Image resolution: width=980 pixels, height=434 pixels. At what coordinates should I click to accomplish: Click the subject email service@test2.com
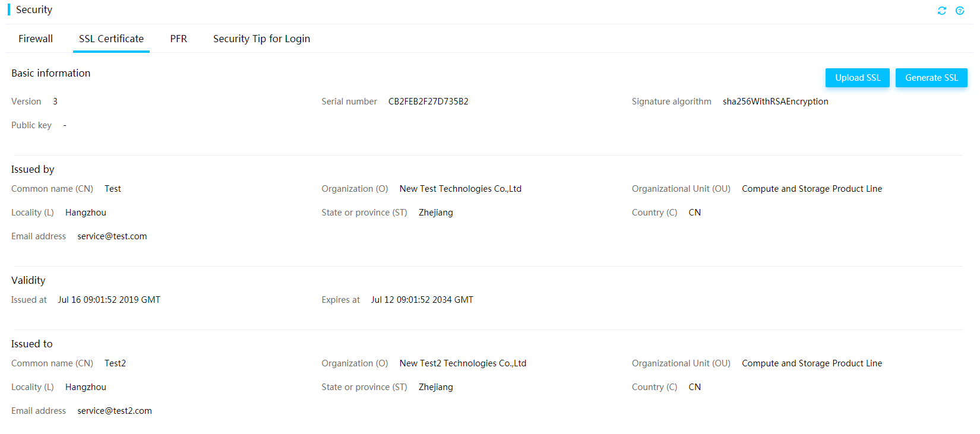[x=114, y=411]
